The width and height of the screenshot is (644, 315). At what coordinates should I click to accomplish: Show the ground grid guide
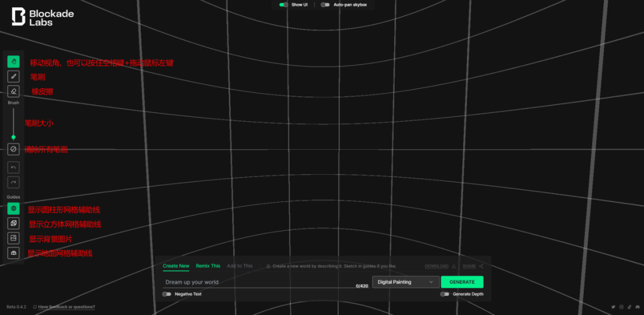tap(13, 253)
